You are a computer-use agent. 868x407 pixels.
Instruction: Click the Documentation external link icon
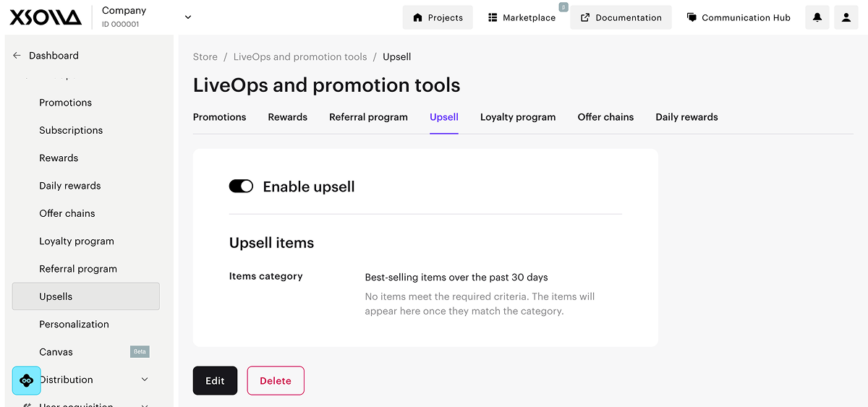tap(585, 17)
